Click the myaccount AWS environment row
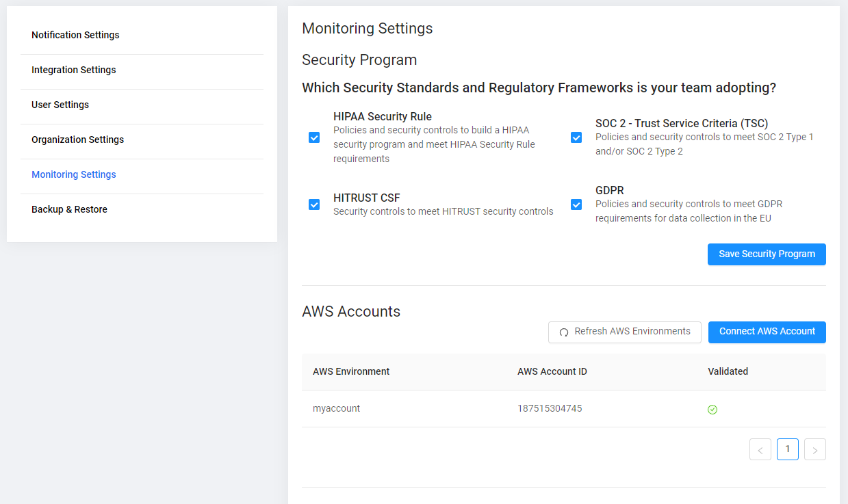The height and width of the screenshot is (504, 848). point(336,408)
